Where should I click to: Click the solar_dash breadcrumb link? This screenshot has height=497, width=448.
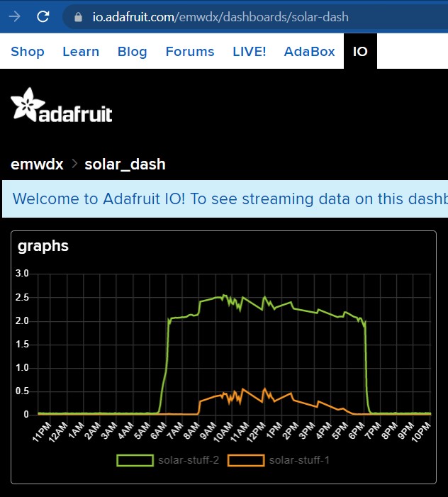click(x=125, y=164)
